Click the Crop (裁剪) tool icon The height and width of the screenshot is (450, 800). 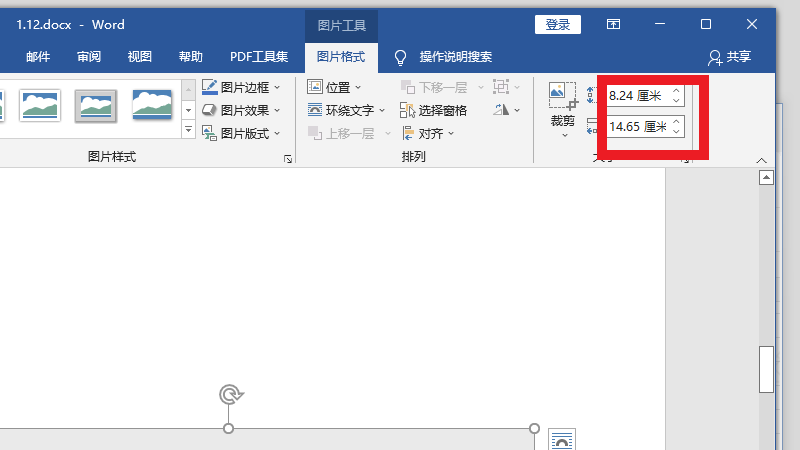[563, 98]
